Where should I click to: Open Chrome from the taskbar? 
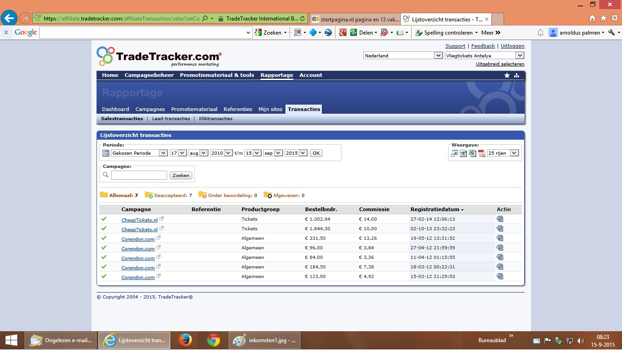[x=214, y=340]
